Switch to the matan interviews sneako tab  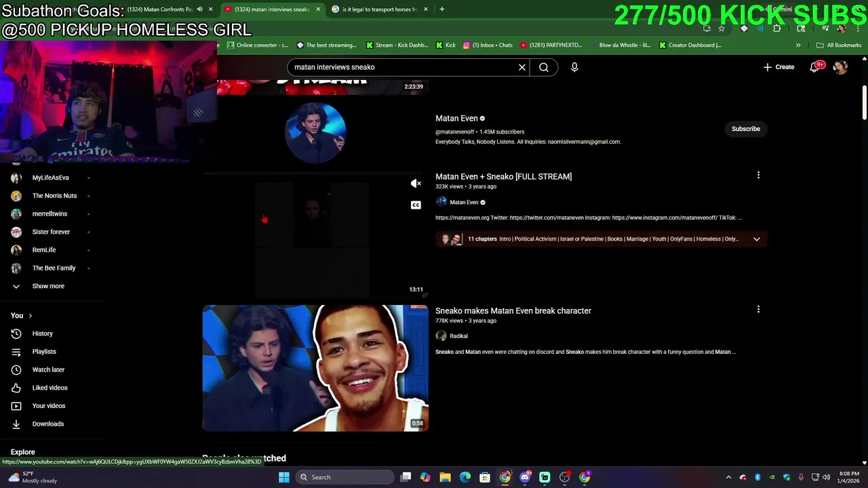pyautogui.click(x=271, y=9)
